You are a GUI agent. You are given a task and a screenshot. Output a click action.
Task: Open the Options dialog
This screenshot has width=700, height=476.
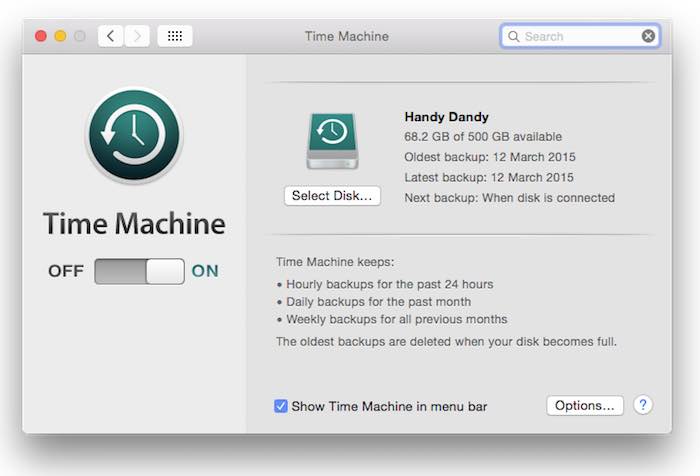[585, 405]
